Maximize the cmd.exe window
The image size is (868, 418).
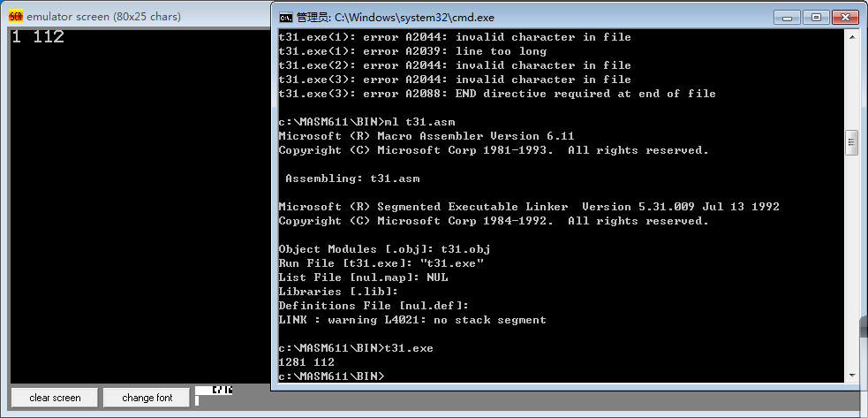click(x=816, y=17)
